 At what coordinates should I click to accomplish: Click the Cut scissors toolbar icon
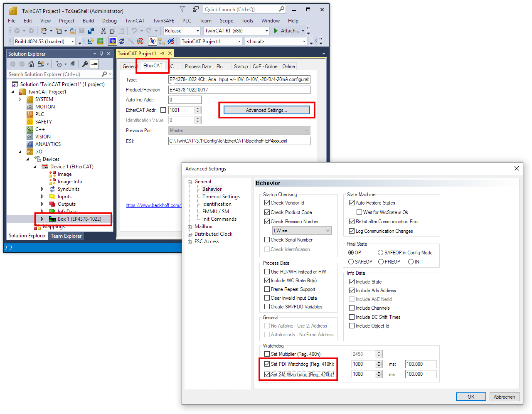[103, 31]
